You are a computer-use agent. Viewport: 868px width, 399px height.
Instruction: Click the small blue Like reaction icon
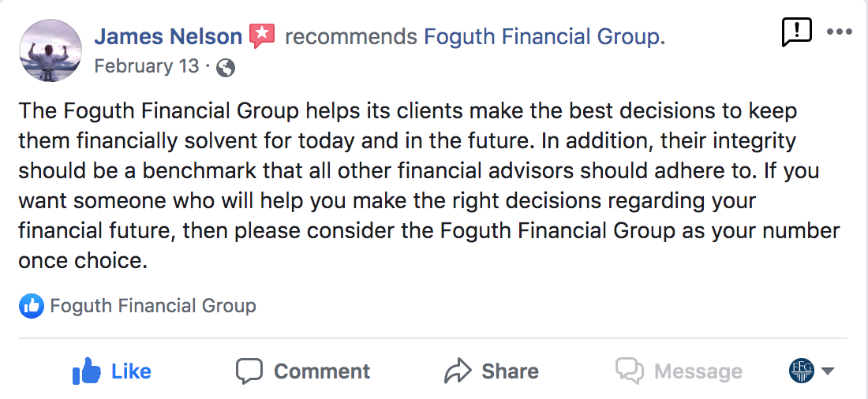pos(31,306)
